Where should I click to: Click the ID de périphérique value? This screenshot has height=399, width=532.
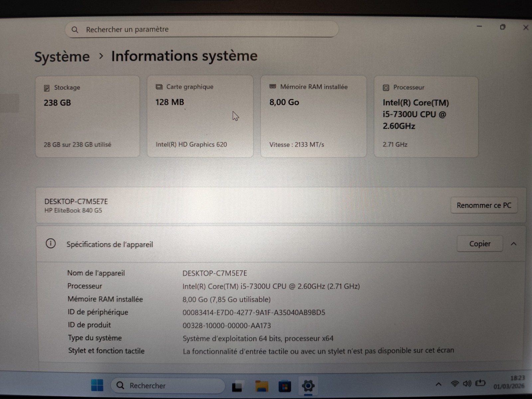(x=254, y=313)
